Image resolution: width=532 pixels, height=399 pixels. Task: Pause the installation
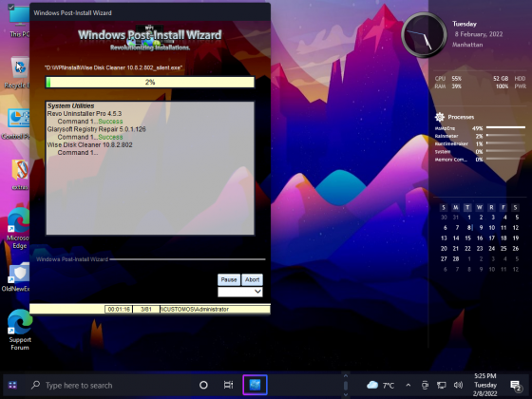[x=229, y=279]
